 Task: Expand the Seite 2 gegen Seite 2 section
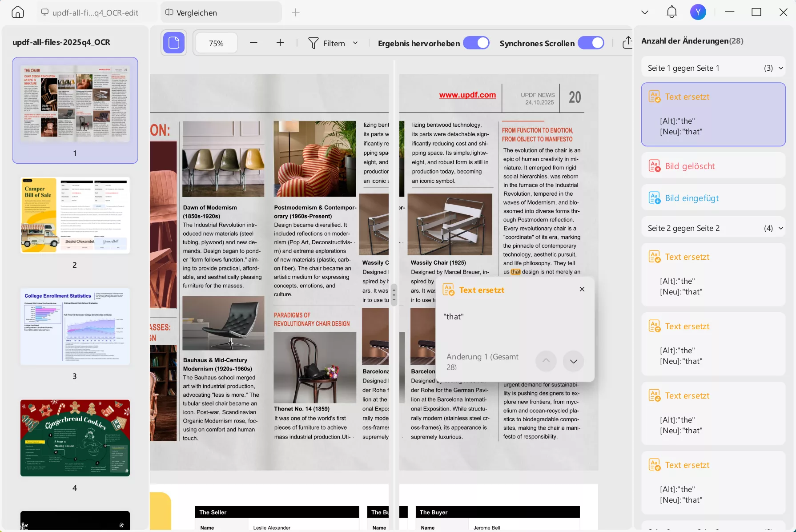(x=781, y=228)
